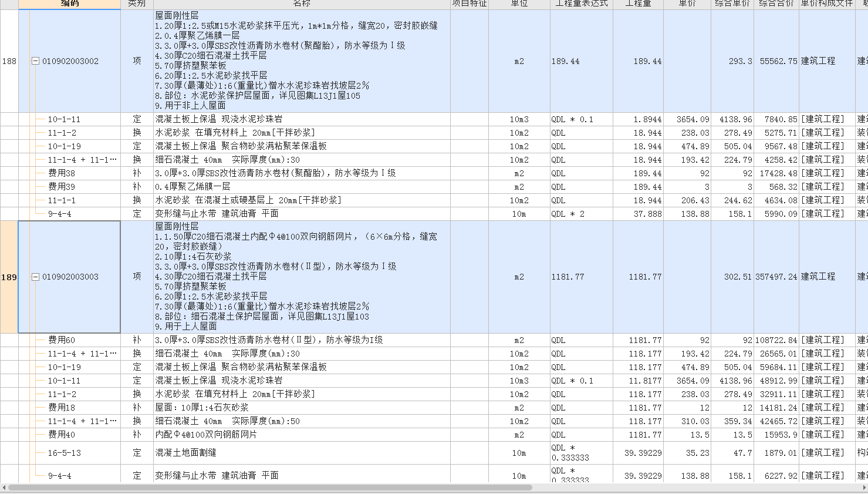Collapse the 010902003003 item tree node
868x494 pixels.
pyautogui.click(x=35, y=277)
